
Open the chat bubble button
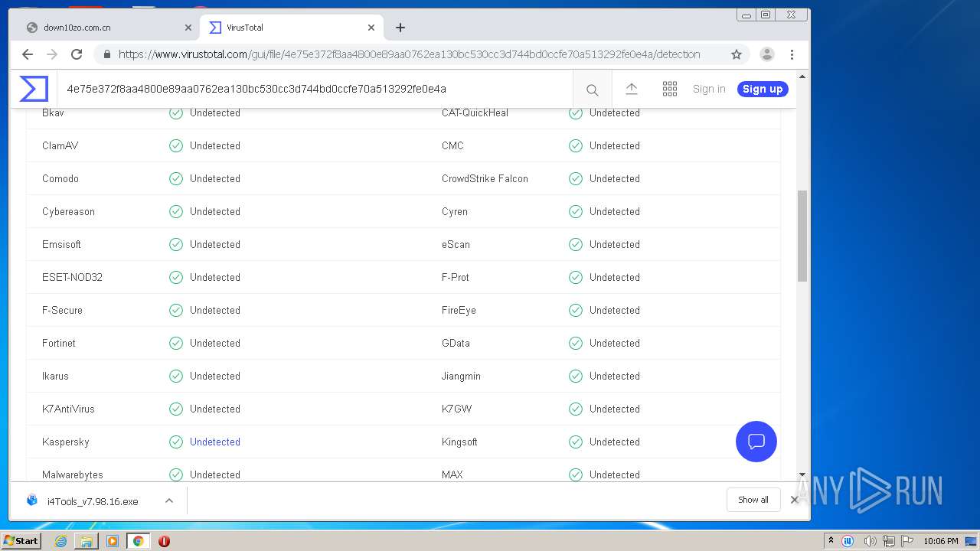pyautogui.click(x=756, y=442)
